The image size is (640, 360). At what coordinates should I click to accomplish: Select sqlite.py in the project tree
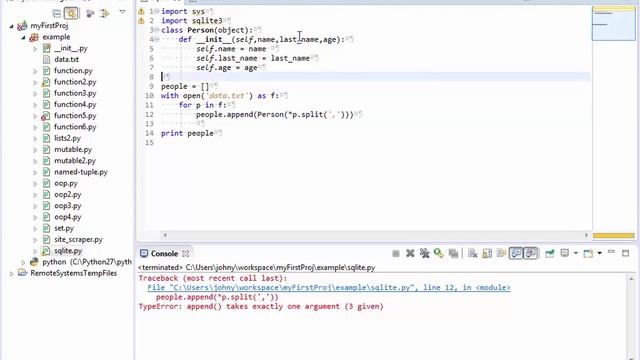(68, 251)
